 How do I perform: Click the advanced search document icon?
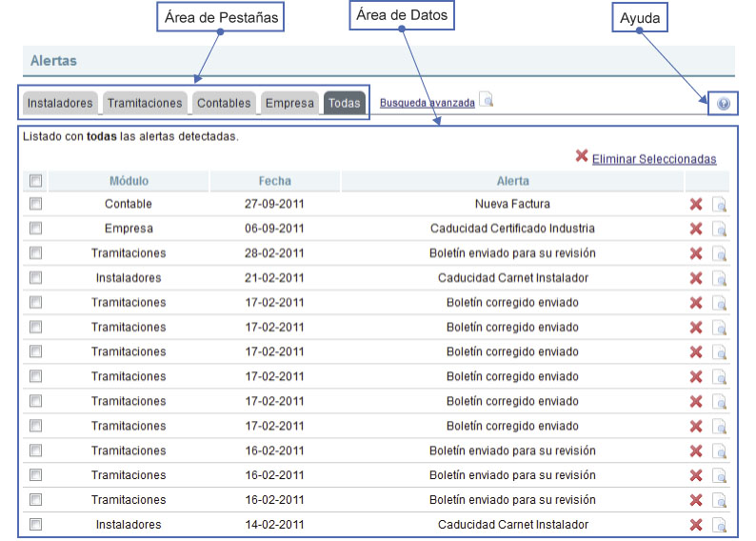[487, 99]
